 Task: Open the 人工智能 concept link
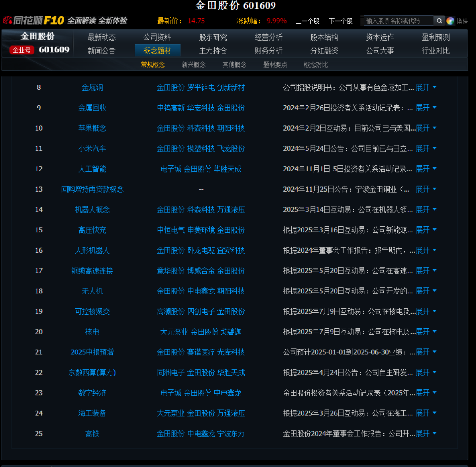pos(92,169)
